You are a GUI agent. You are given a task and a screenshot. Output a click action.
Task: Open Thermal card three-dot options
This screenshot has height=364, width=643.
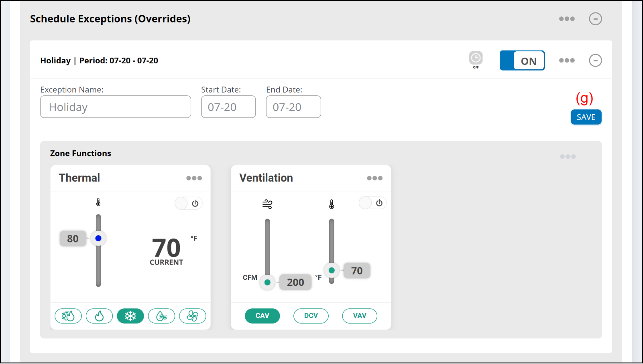click(x=194, y=178)
